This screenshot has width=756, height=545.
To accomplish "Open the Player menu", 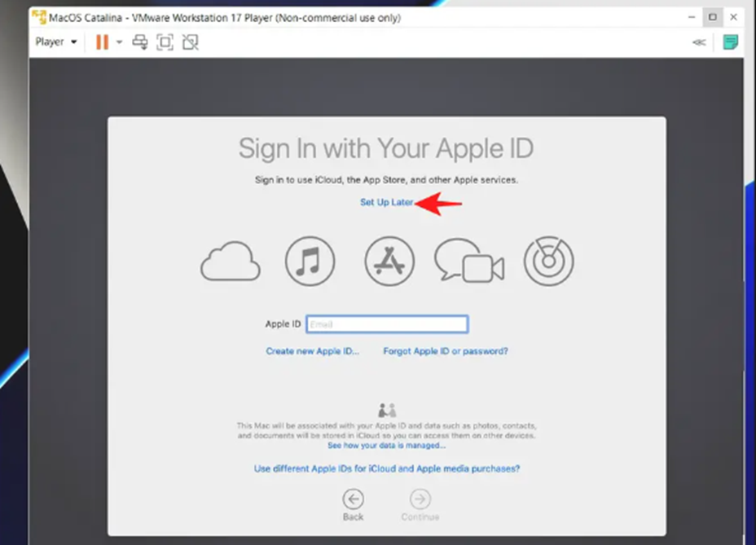I will (x=55, y=42).
